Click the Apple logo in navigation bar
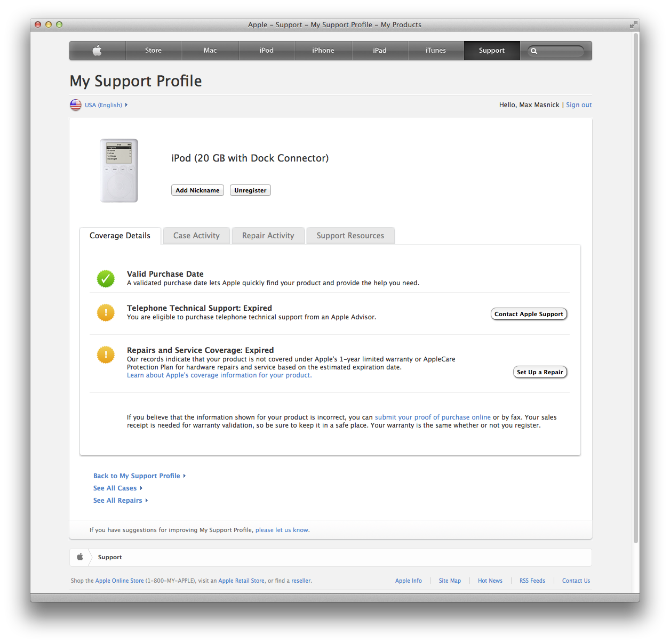This screenshot has width=670, height=644. [x=97, y=51]
